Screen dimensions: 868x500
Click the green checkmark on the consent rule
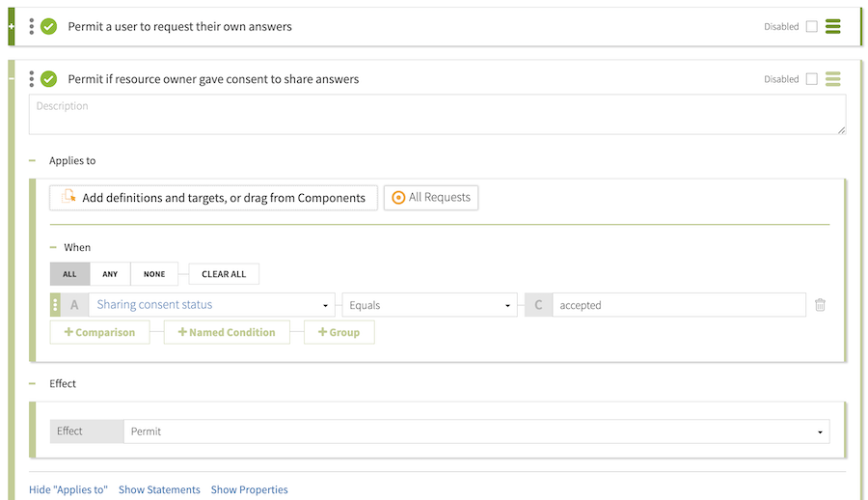[x=48, y=79]
